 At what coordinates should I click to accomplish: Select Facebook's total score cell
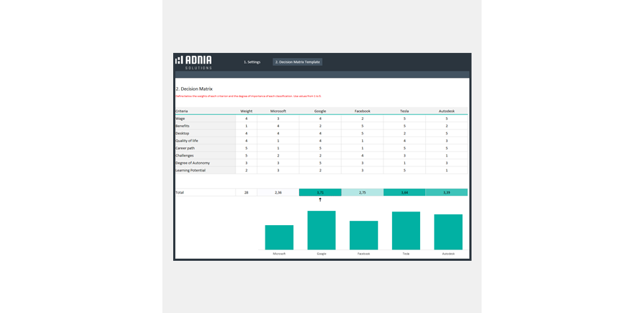click(x=362, y=192)
